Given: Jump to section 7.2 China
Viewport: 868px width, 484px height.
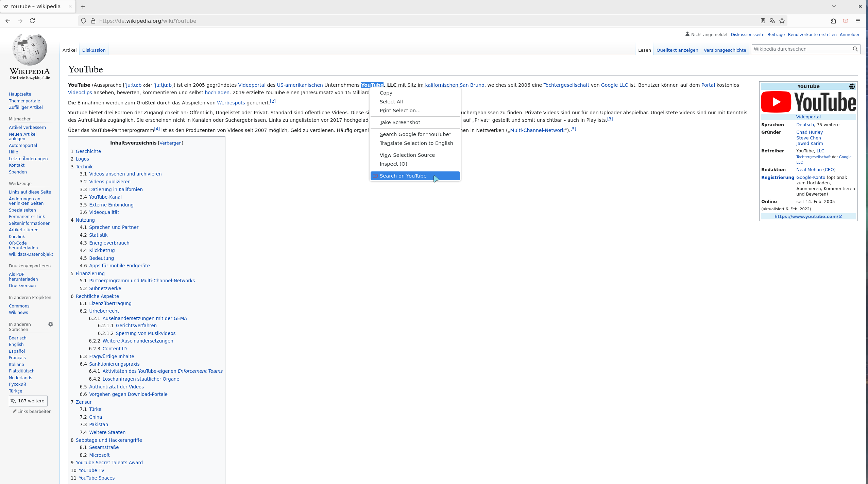Looking at the screenshot, I should (x=96, y=417).
